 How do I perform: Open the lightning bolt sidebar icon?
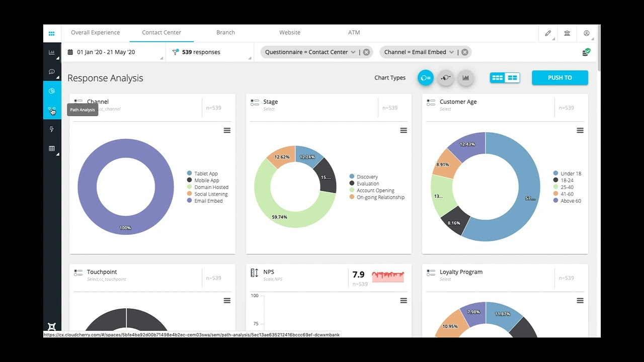(52, 129)
